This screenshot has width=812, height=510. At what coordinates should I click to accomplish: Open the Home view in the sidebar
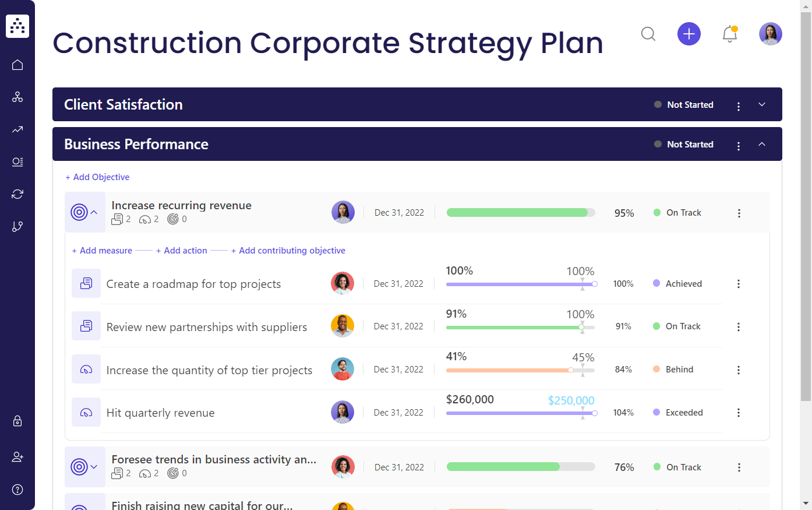point(17,65)
